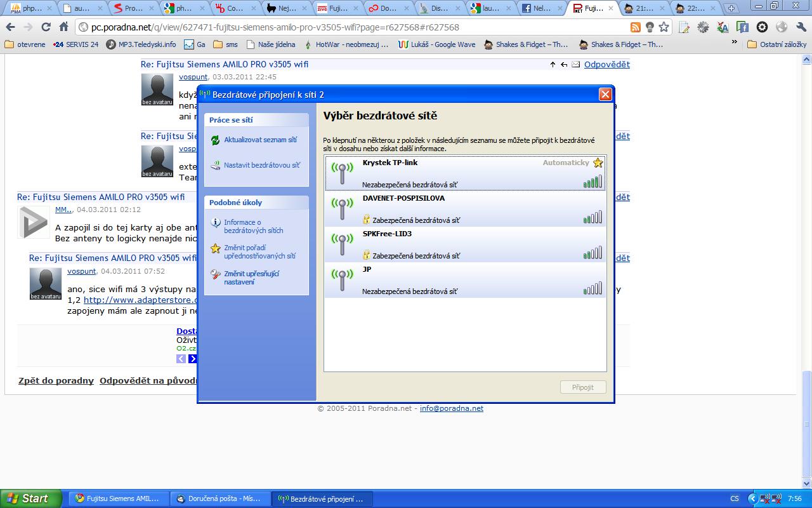Switch to the Facebook Nel... tab
Screen dimensions: 812x508
pos(542,8)
